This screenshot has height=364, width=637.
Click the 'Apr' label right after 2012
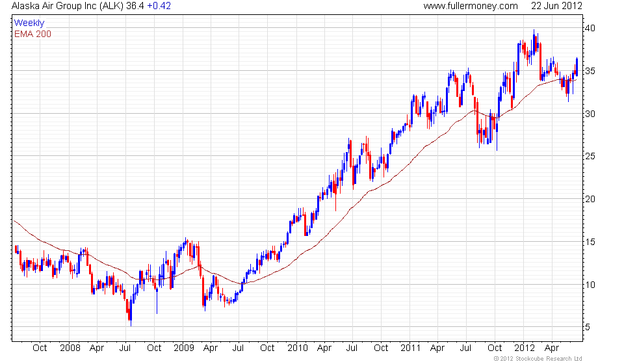click(552, 348)
